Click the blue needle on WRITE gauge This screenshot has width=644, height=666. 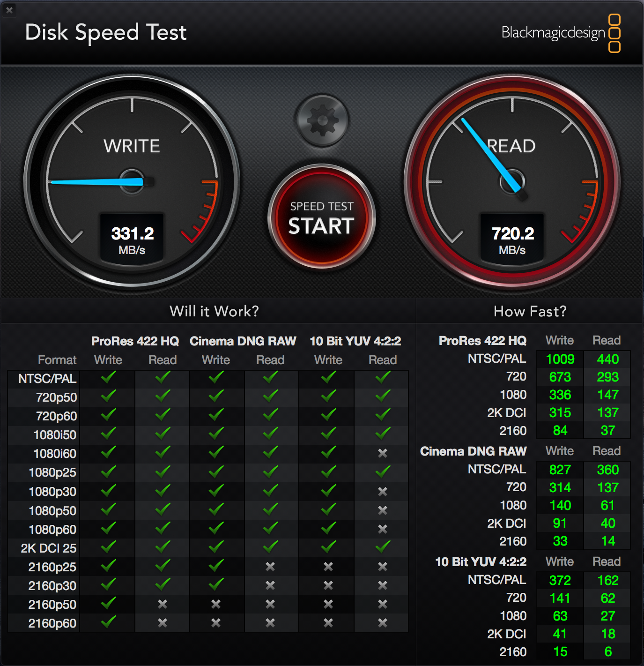click(96, 182)
